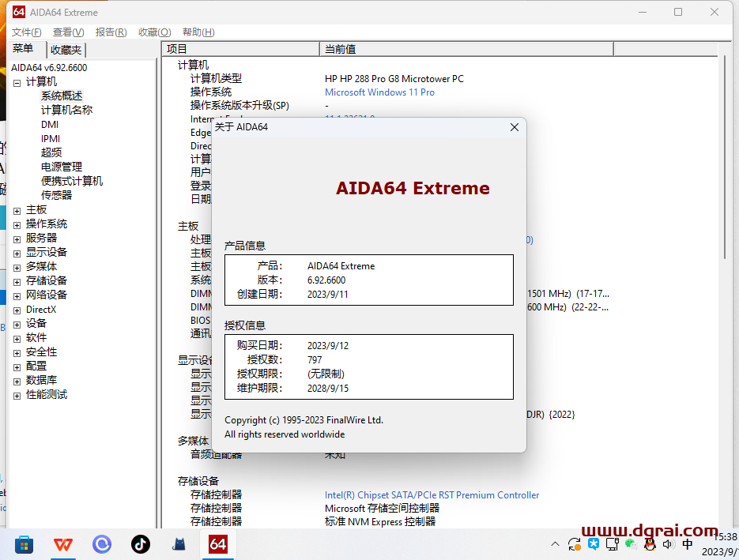
Task: Click the sync refresh tray icon
Action: pyautogui.click(x=574, y=544)
